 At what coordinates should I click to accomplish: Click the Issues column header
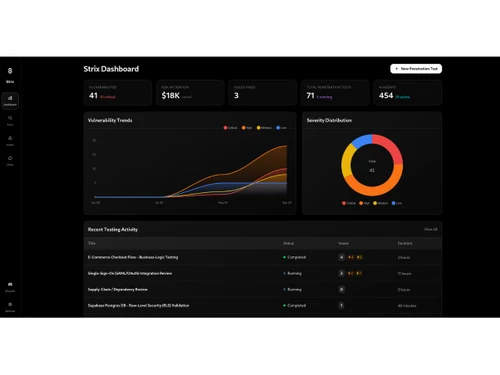pyautogui.click(x=343, y=243)
